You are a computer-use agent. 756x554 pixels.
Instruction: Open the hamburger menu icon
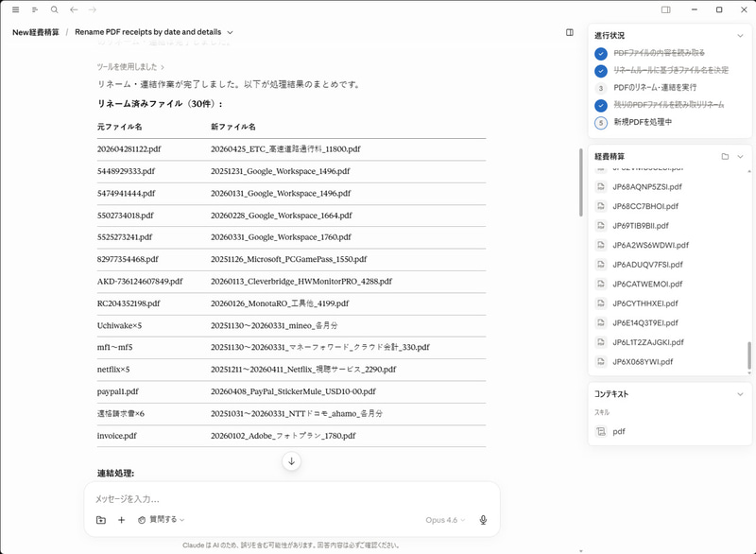point(15,9)
